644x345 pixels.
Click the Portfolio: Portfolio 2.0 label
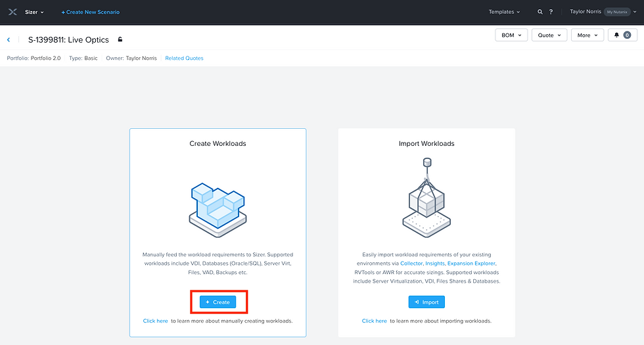point(34,58)
